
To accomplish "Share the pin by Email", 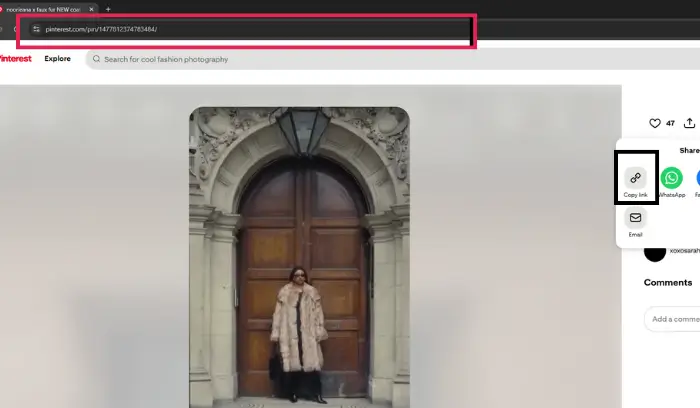I will coord(635,218).
